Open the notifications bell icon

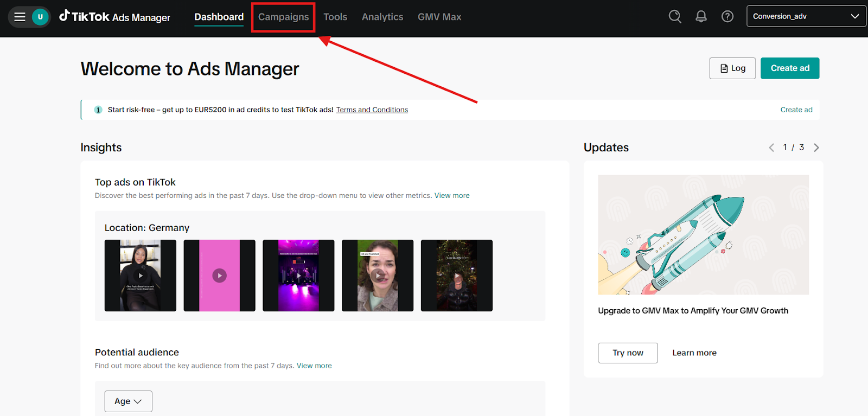coord(701,17)
